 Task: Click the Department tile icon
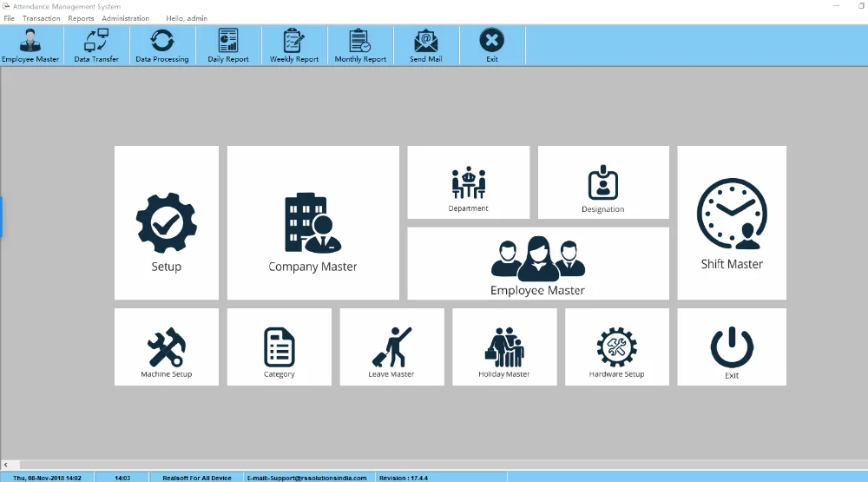(468, 183)
